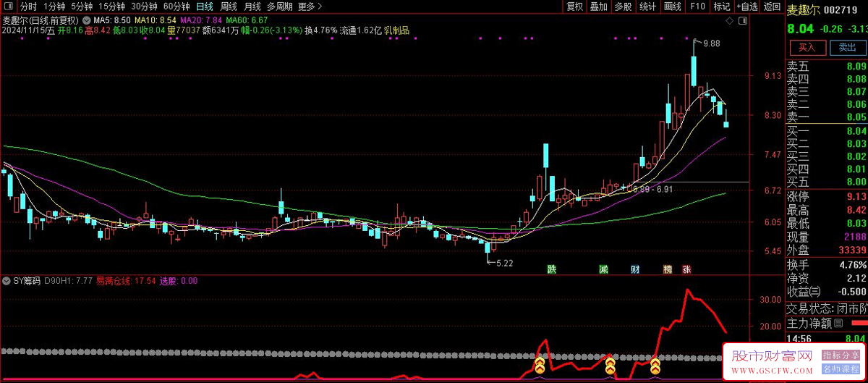
Task: Click the 买五 order row
Action: pyautogui.click(x=827, y=182)
